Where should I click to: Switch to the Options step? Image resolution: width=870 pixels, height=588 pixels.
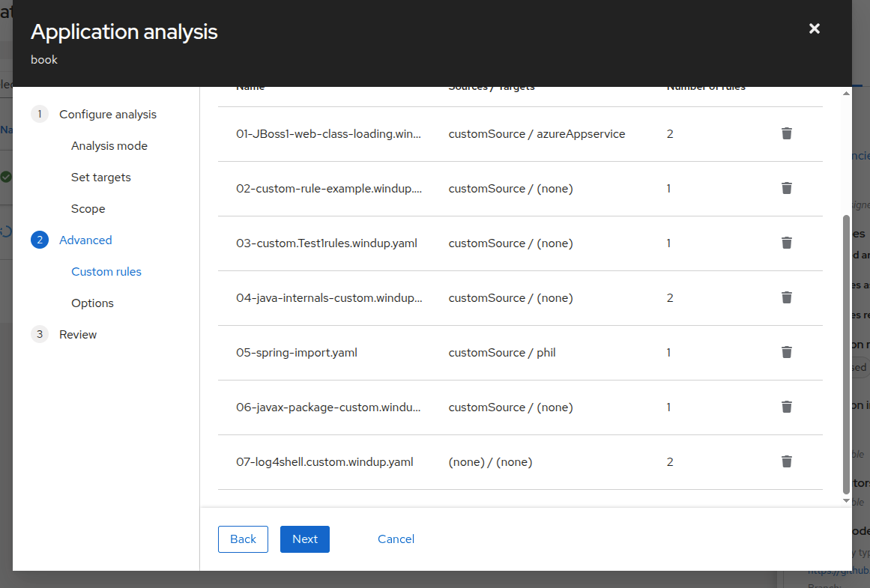click(93, 303)
